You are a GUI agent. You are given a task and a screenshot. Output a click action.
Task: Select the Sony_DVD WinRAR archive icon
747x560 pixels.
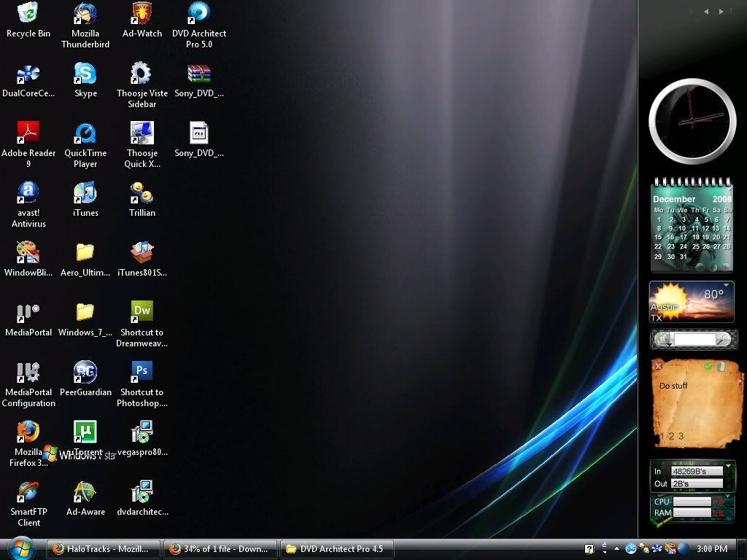(199, 80)
